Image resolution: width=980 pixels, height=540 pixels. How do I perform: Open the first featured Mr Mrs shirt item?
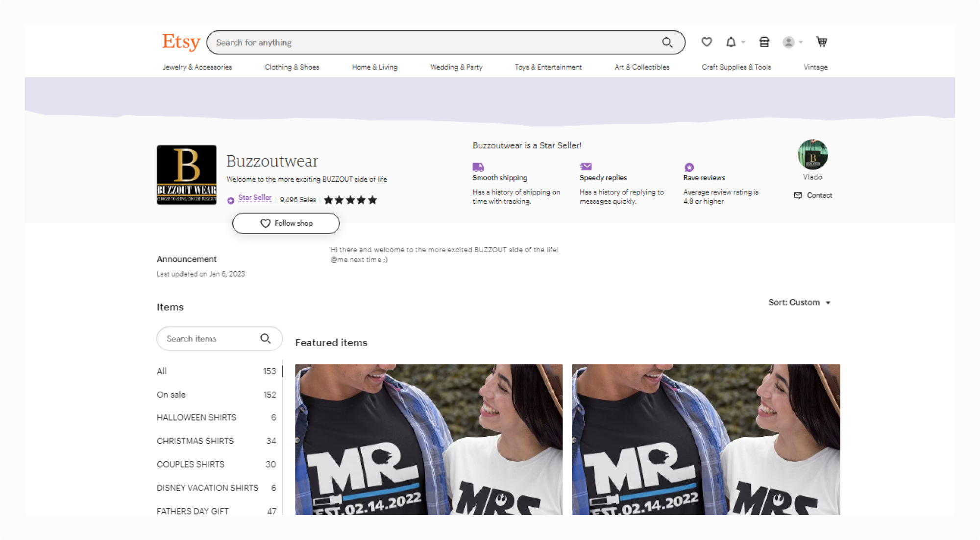click(429, 439)
